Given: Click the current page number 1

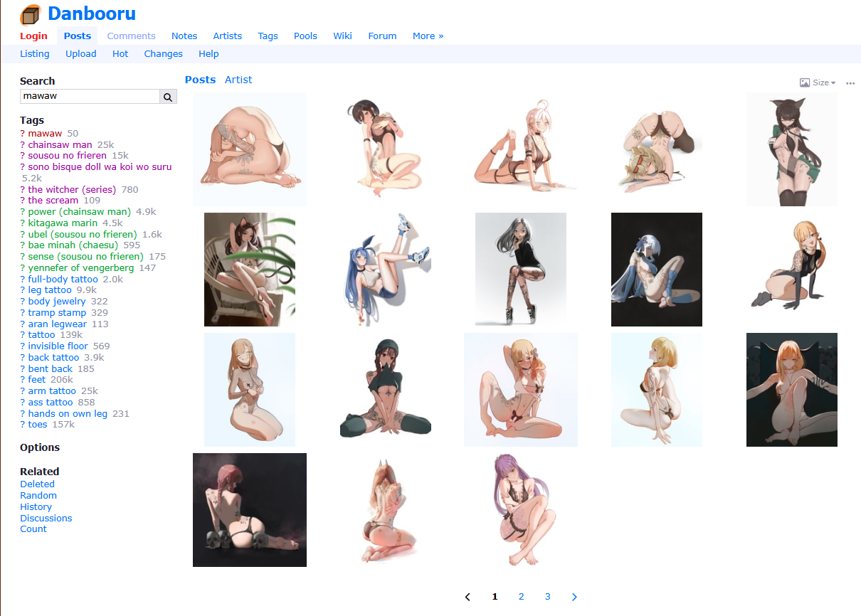Looking at the screenshot, I should (495, 597).
